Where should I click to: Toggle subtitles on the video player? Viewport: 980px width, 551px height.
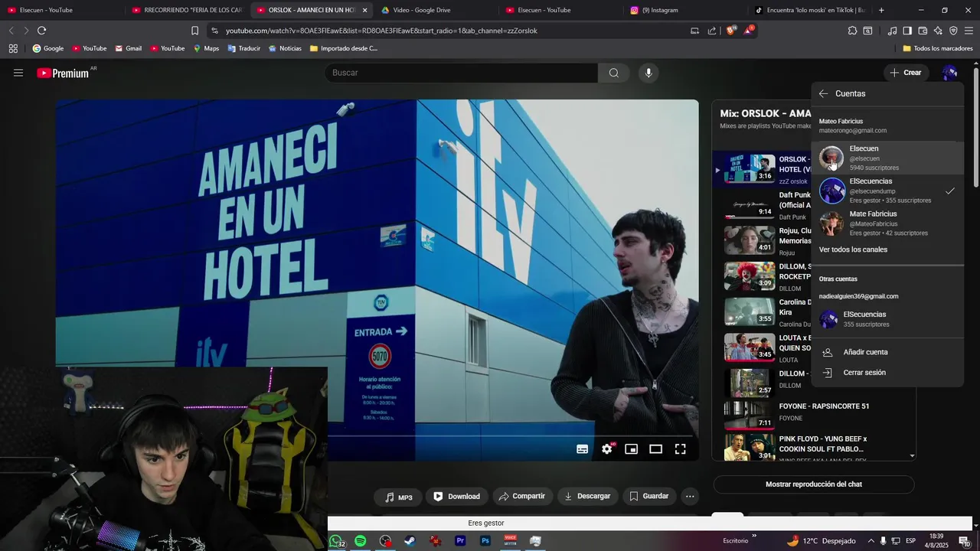[x=583, y=449]
